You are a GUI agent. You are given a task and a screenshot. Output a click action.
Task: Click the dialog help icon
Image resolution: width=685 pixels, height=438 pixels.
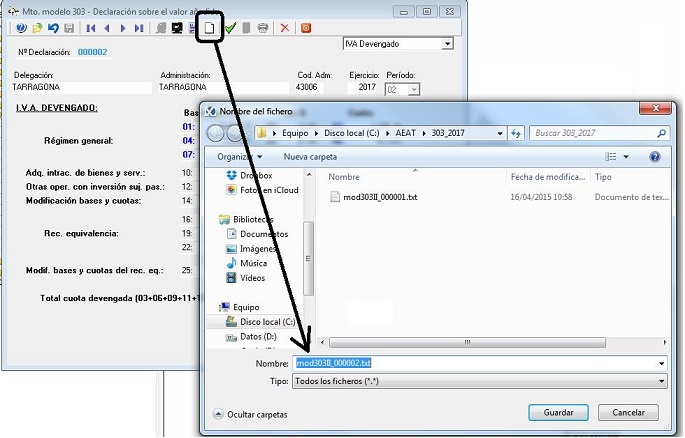pyautogui.click(x=655, y=157)
